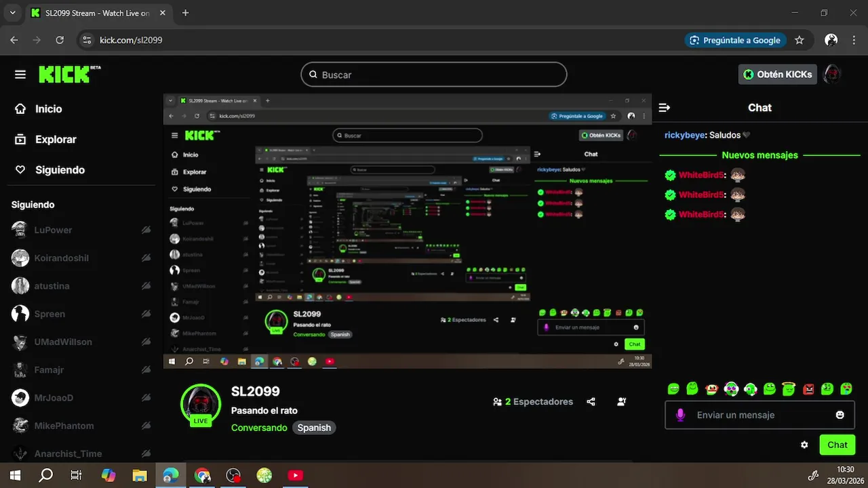Viewport: 868px width, 488px height.
Task: Open the emoji picker in message box
Action: click(x=840, y=415)
